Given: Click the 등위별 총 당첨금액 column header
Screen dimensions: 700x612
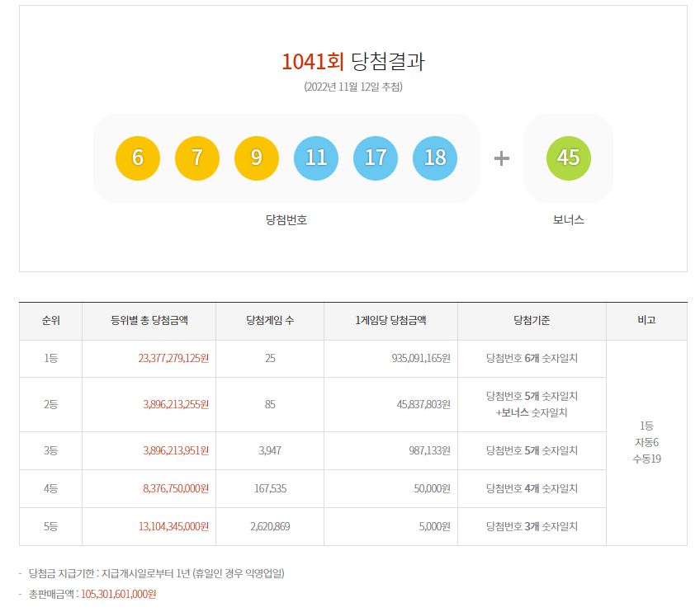Looking at the screenshot, I should (x=149, y=320).
